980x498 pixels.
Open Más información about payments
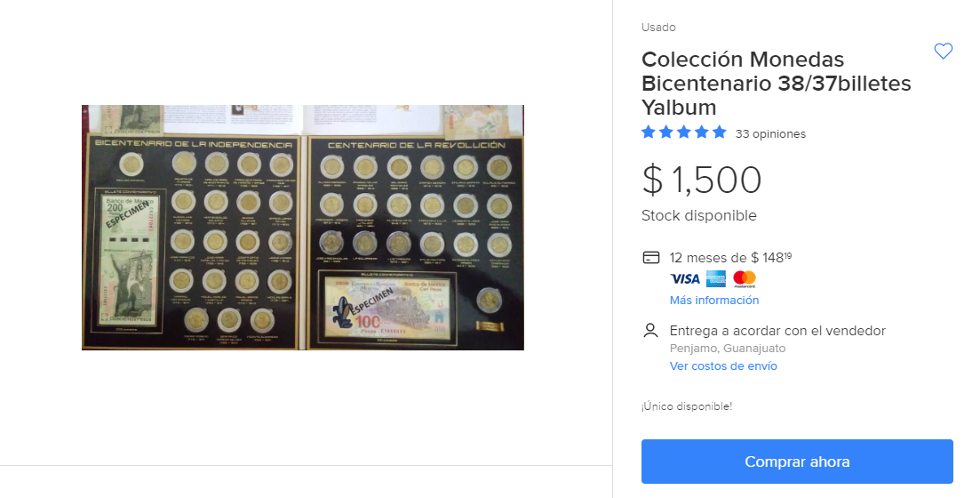point(714,301)
